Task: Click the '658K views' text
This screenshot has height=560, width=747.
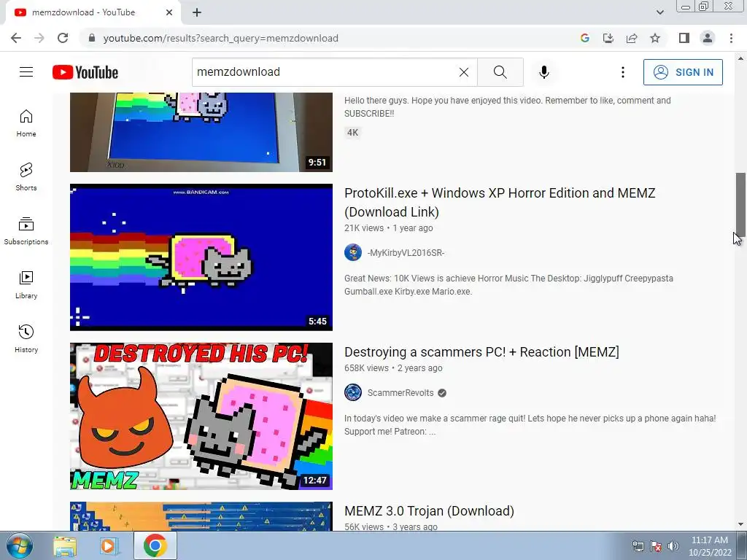Action: [x=366, y=368]
